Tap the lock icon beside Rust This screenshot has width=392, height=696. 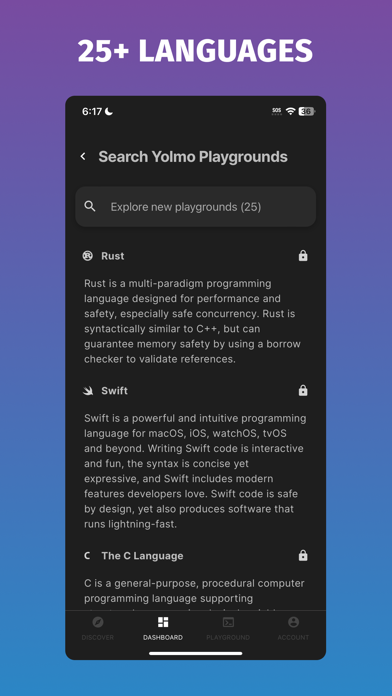(x=303, y=256)
